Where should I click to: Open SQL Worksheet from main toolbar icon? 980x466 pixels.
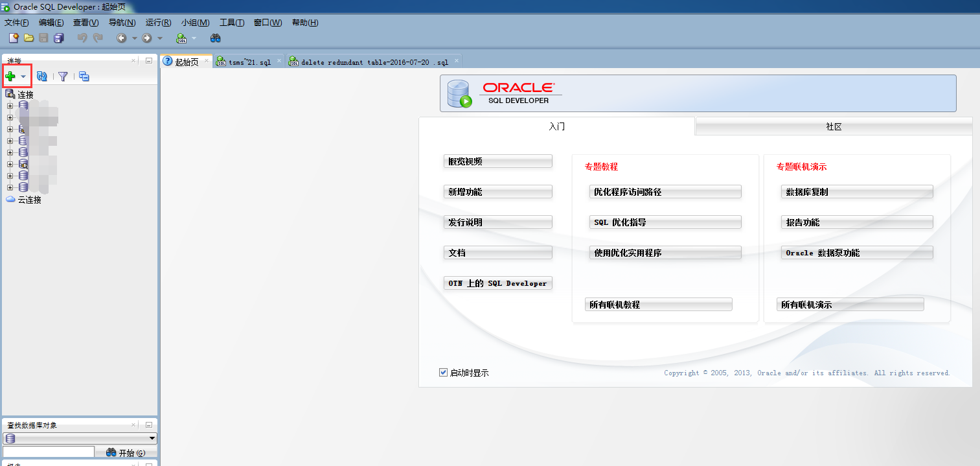click(181, 38)
